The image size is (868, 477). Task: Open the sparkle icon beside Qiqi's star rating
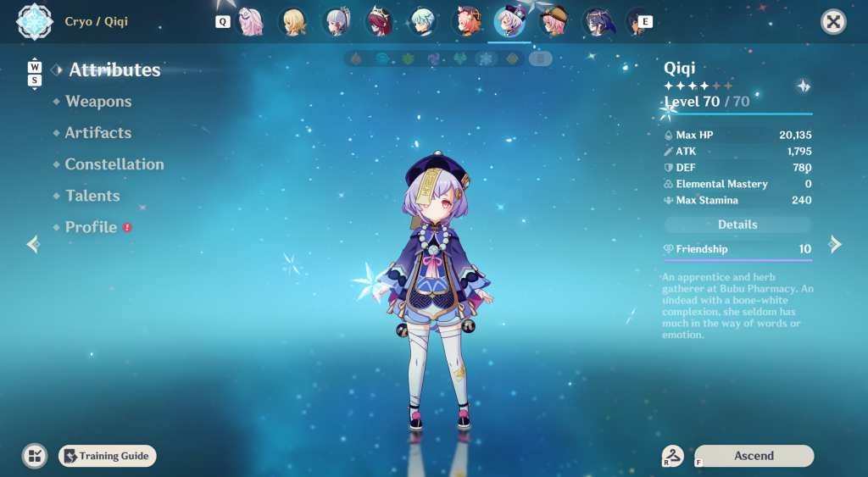point(804,86)
